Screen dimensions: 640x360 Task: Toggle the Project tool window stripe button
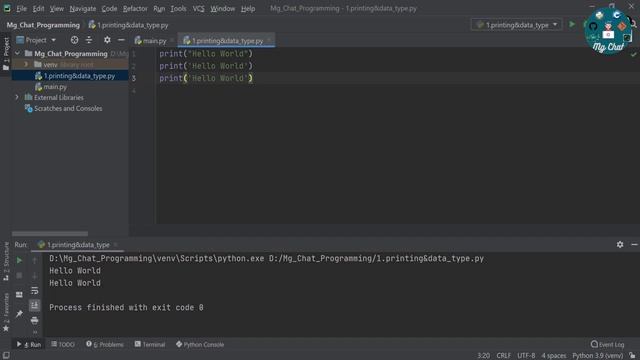[6, 53]
